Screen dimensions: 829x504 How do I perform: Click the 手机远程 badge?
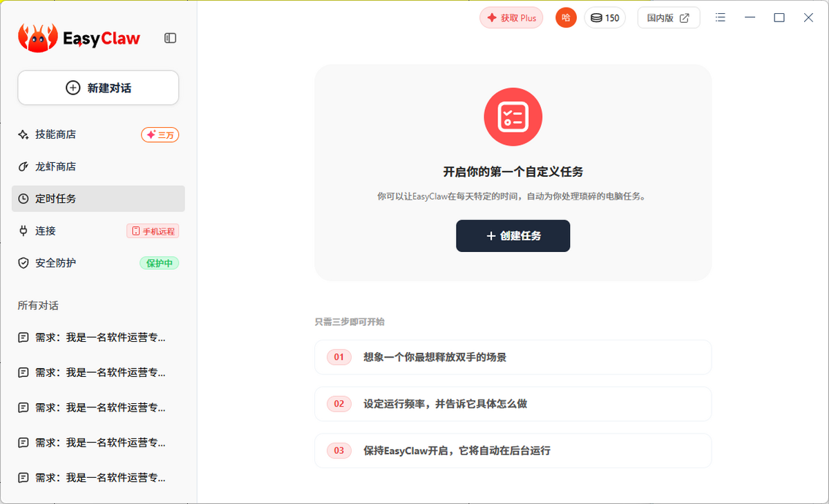pyautogui.click(x=153, y=231)
